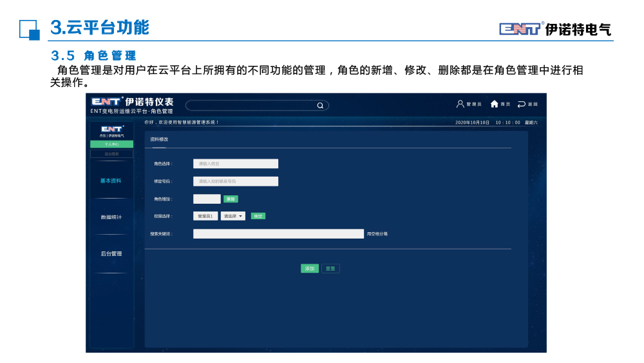The image size is (644, 363).
Task: Click the magnifier search icon
Action: 320,106
